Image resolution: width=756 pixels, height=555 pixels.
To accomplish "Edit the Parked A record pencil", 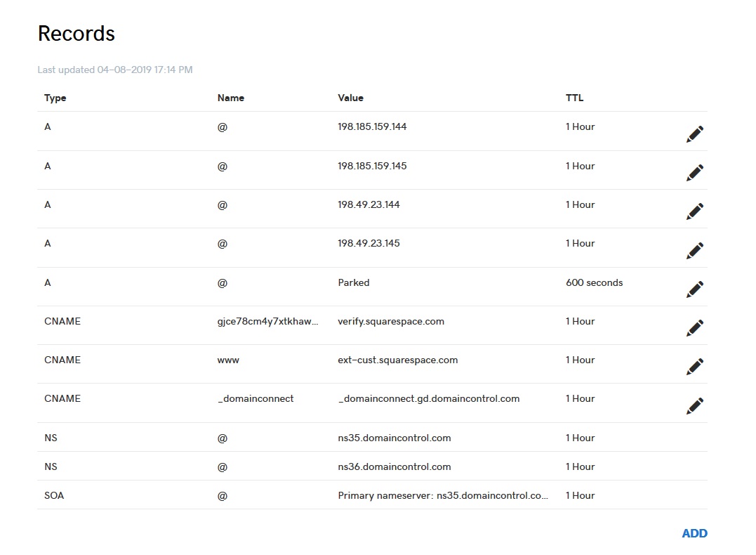I will tap(695, 289).
